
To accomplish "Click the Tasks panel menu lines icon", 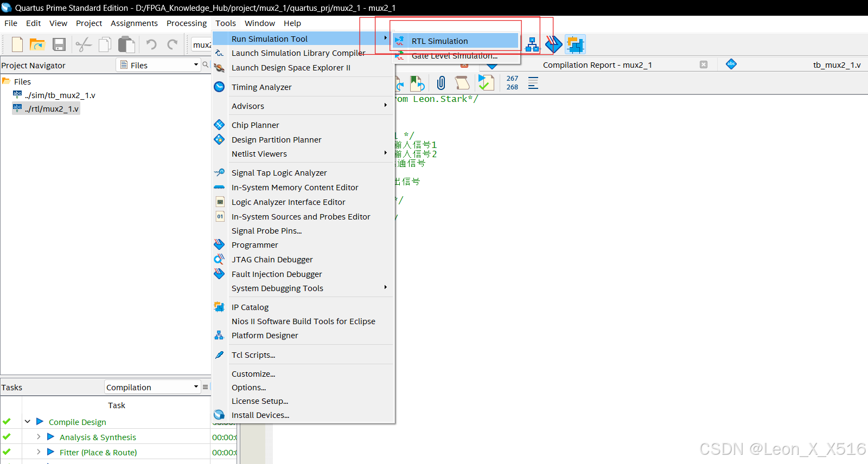I will coord(205,387).
